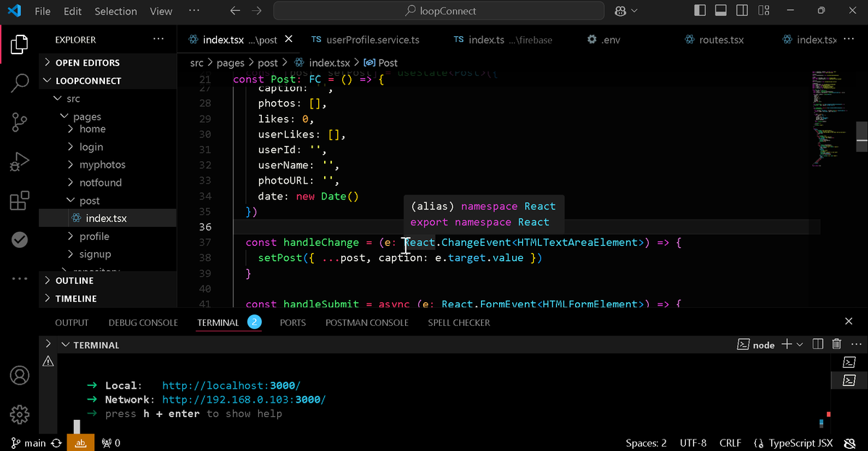Open the File menu
This screenshot has width=868, height=451.
pos(43,11)
